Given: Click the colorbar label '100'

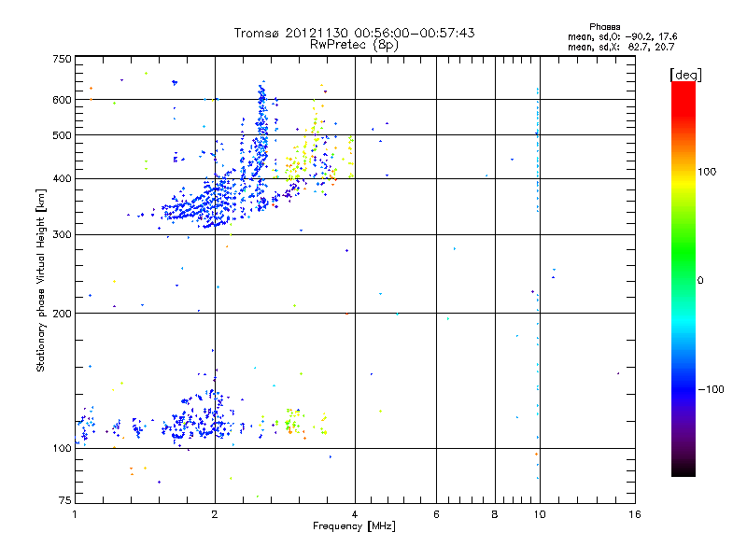Looking at the screenshot, I should (x=707, y=172).
